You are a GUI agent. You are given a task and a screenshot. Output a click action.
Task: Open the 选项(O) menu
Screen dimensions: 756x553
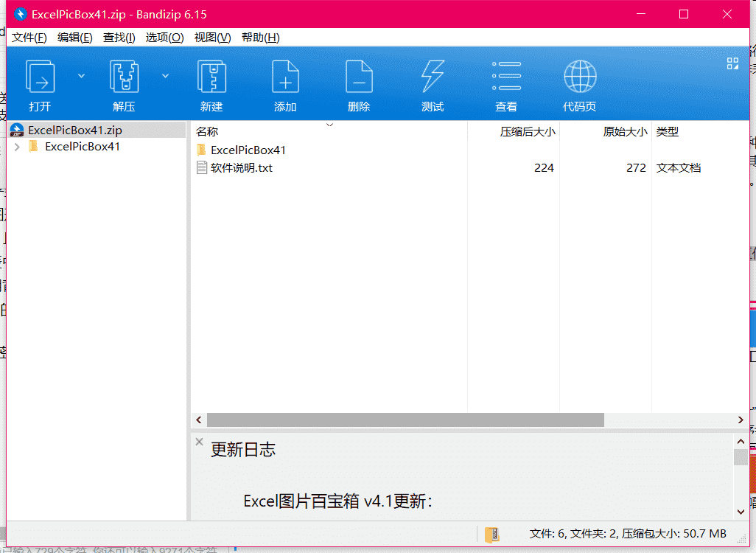(164, 38)
